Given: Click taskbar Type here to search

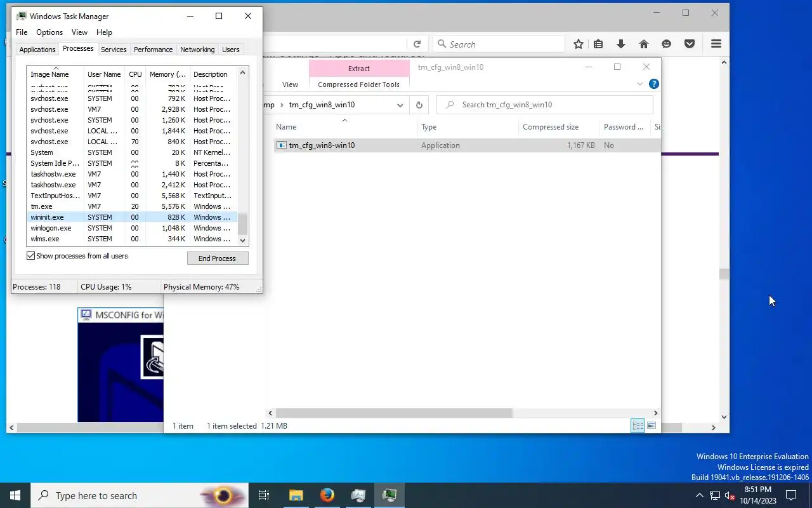Looking at the screenshot, I should [141, 495].
